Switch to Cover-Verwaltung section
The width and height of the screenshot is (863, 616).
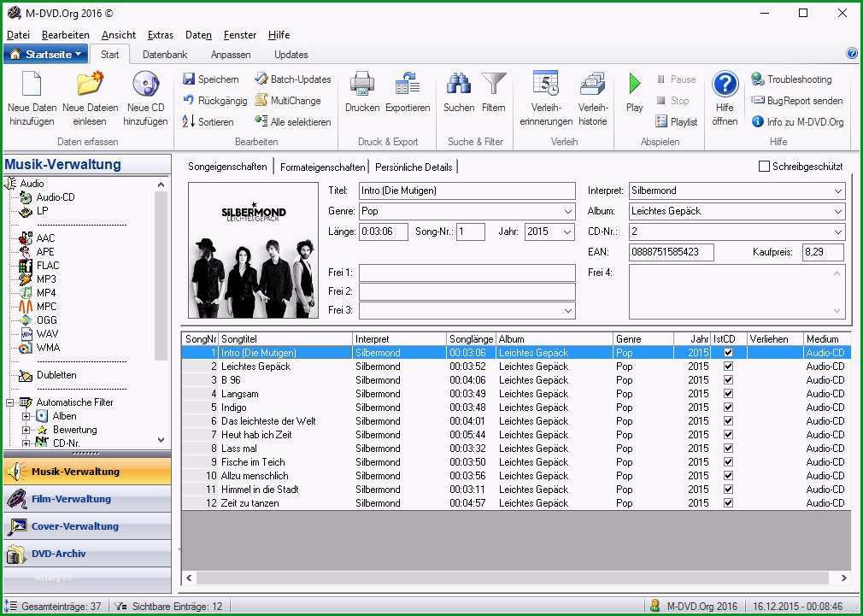pyautogui.click(x=87, y=526)
